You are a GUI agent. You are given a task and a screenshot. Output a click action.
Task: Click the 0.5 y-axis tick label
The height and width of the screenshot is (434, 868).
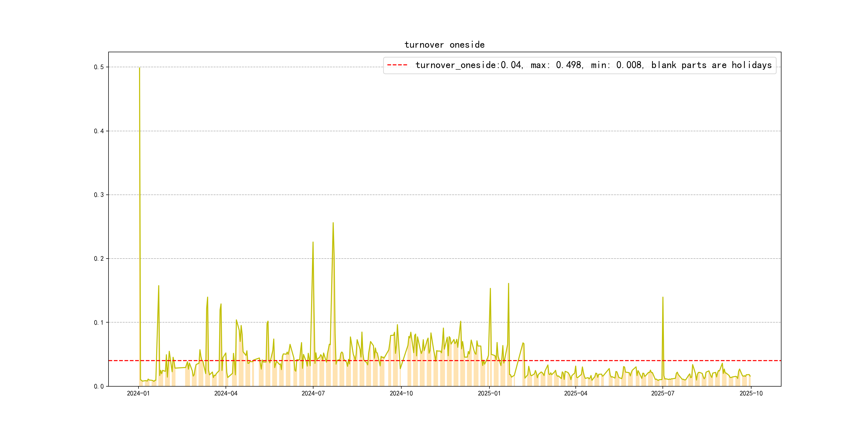pyautogui.click(x=99, y=67)
